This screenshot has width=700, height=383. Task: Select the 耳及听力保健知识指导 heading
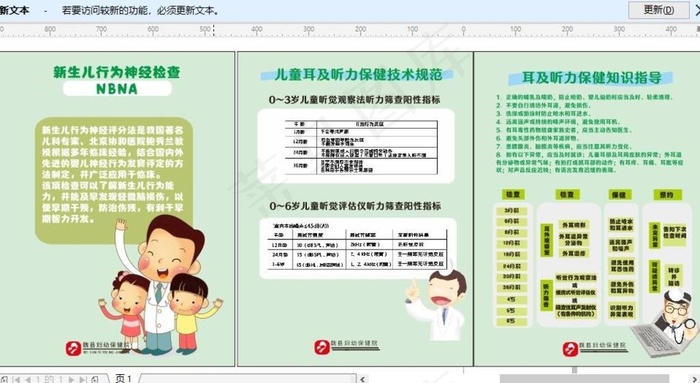[592, 77]
